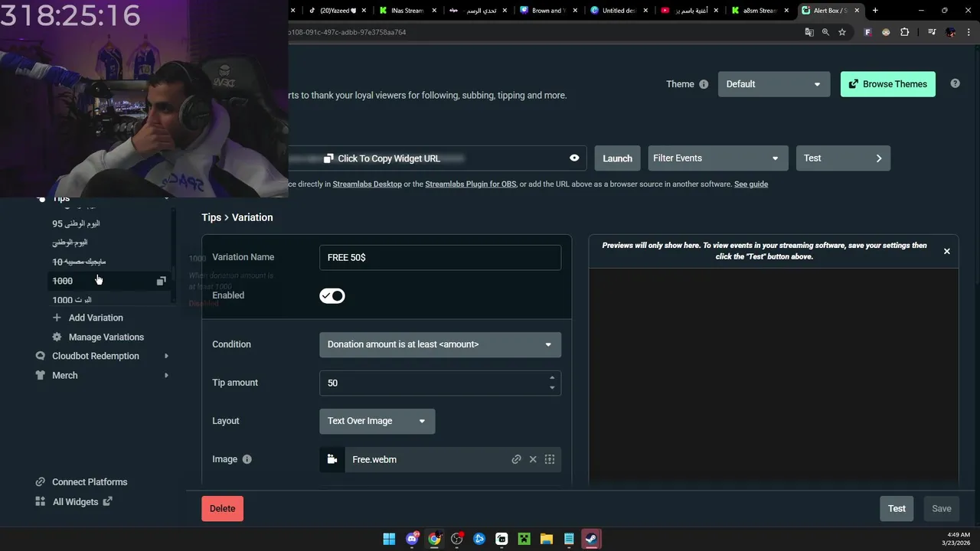The width and height of the screenshot is (980, 551).
Task: Open Chrome extensions puzzle icon
Action: pyautogui.click(x=905, y=32)
